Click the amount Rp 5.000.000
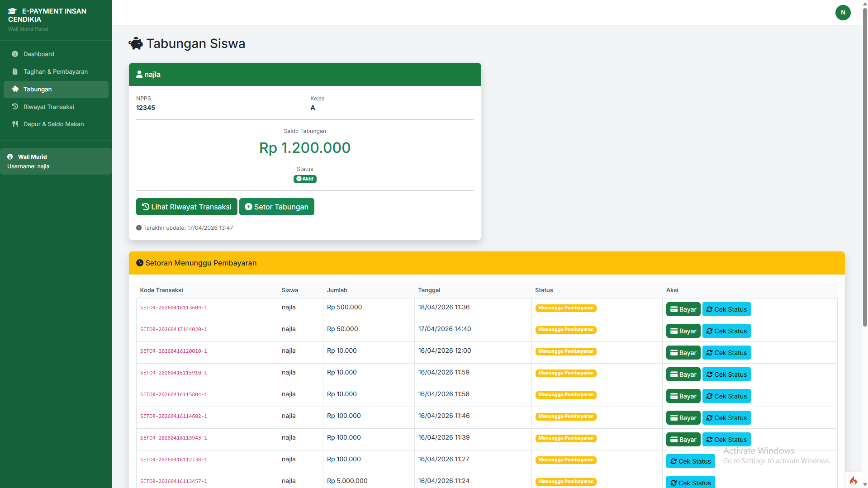Screen dimensions: 868x488 (x=347, y=481)
